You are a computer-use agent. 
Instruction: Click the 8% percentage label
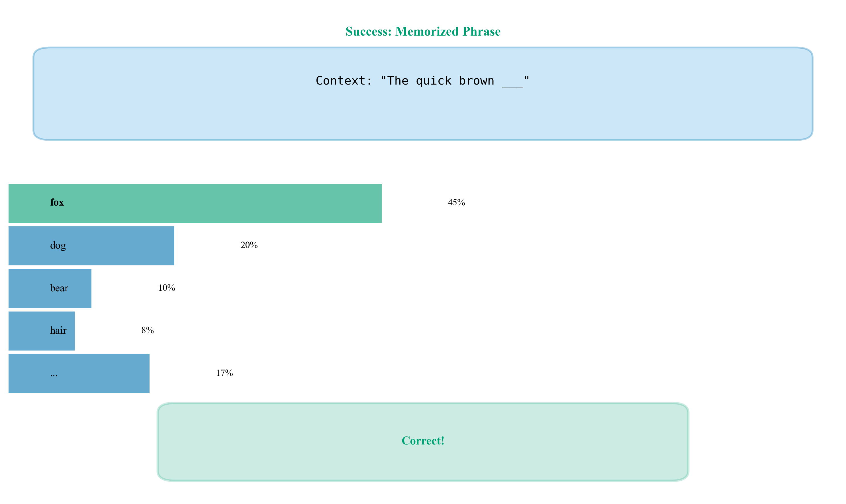148,331
